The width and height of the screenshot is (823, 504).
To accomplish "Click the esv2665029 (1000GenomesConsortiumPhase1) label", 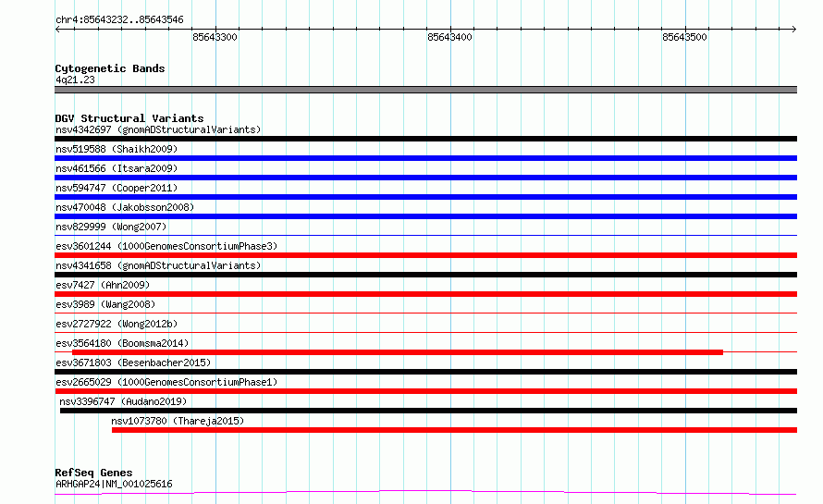I will point(166,382).
